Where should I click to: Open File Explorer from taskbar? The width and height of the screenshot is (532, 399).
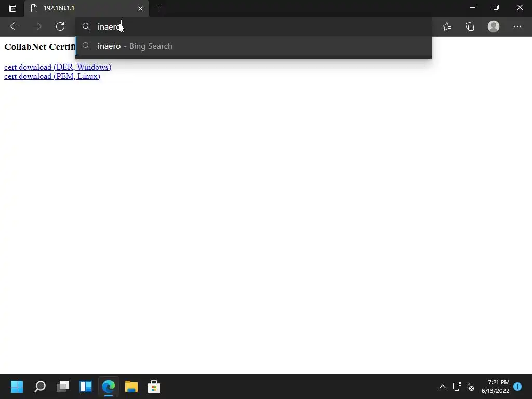click(131, 387)
